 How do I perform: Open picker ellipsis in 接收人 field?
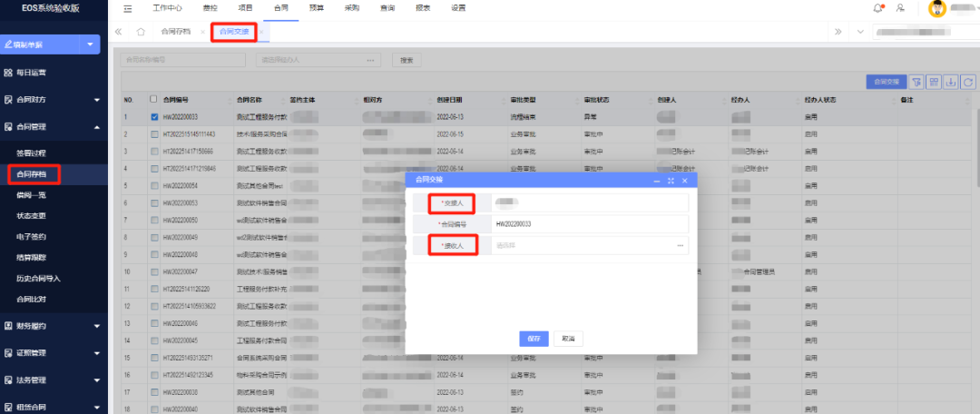680,246
